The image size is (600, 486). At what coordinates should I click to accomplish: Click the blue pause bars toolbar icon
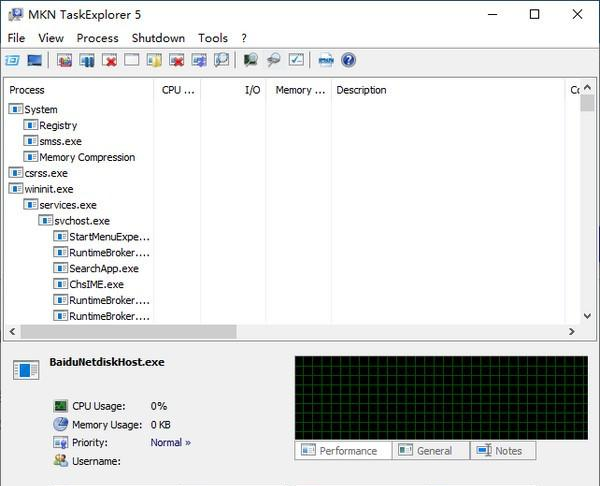[87, 60]
